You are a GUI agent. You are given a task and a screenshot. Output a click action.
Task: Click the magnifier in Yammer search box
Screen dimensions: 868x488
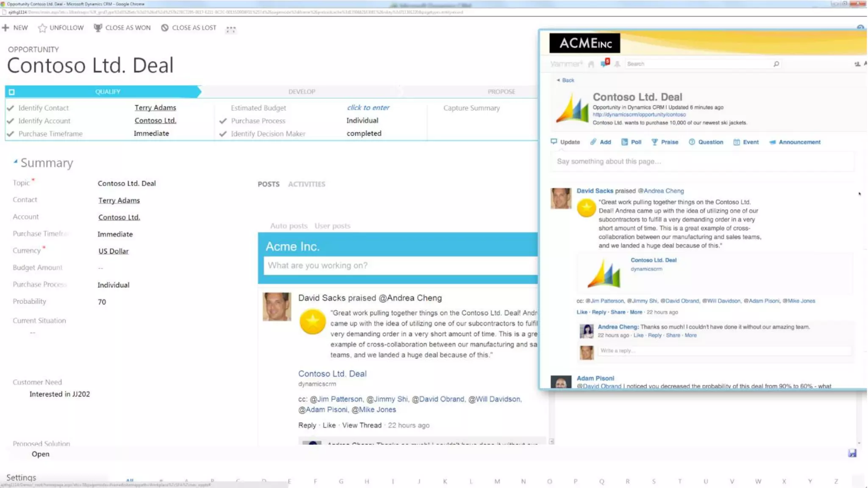pos(776,64)
